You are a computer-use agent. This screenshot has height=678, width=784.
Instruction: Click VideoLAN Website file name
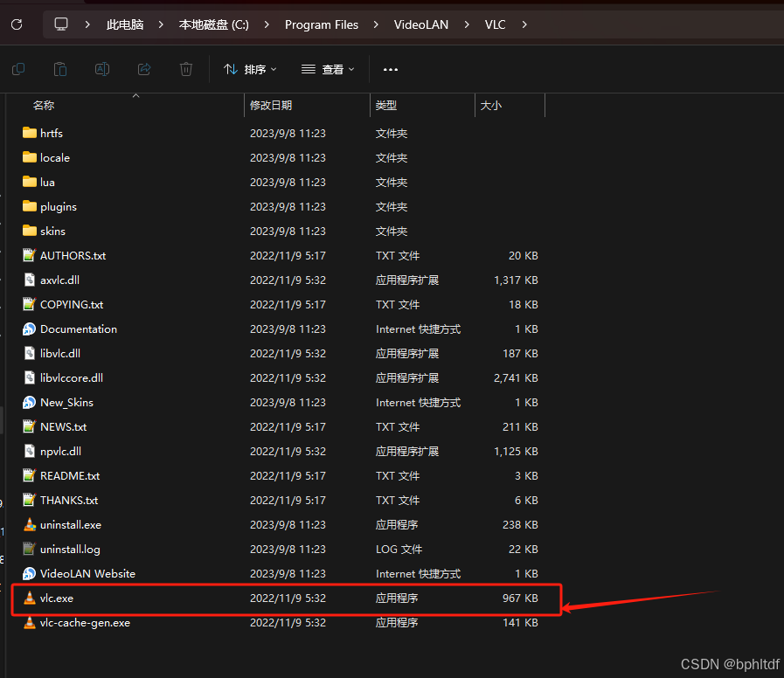[x=87, y=573]
